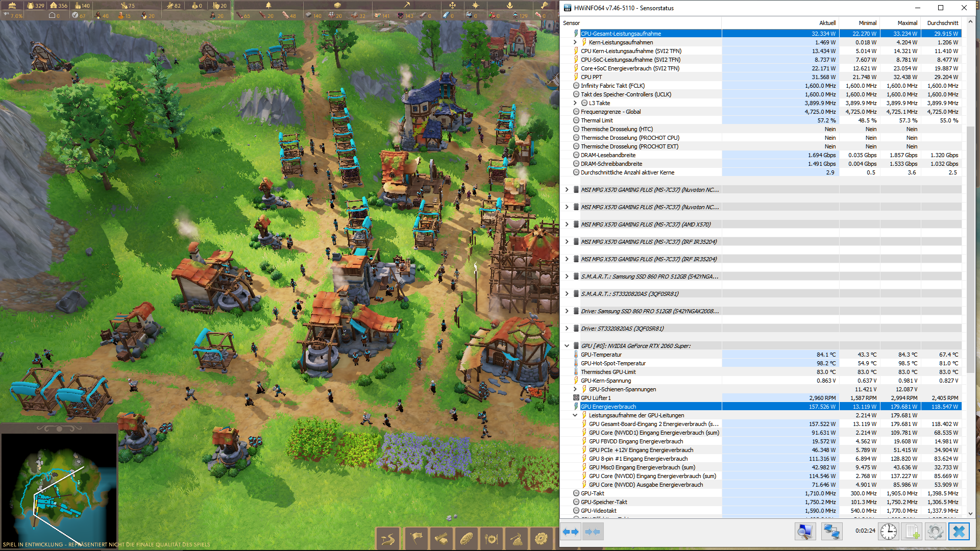Open the road and path building menu
This screenshot has width=980, height=551.
coord(388,539)
